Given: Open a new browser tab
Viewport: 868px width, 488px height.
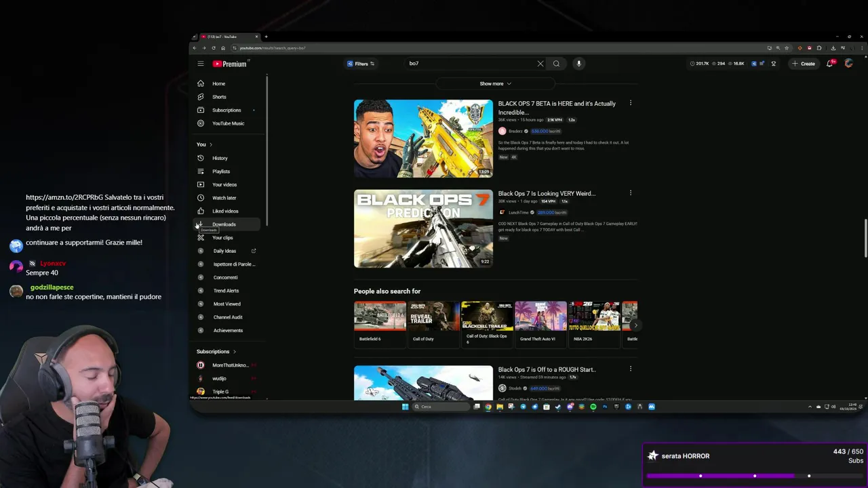Looking at the screenshot, I should [x=266, y=37].
